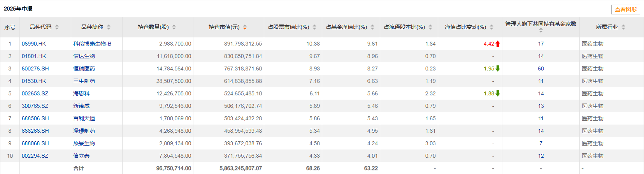644x174 pixels.
Task: Click fund count 17 for 科伦博泰生物-B
Action: pos(541,44)
